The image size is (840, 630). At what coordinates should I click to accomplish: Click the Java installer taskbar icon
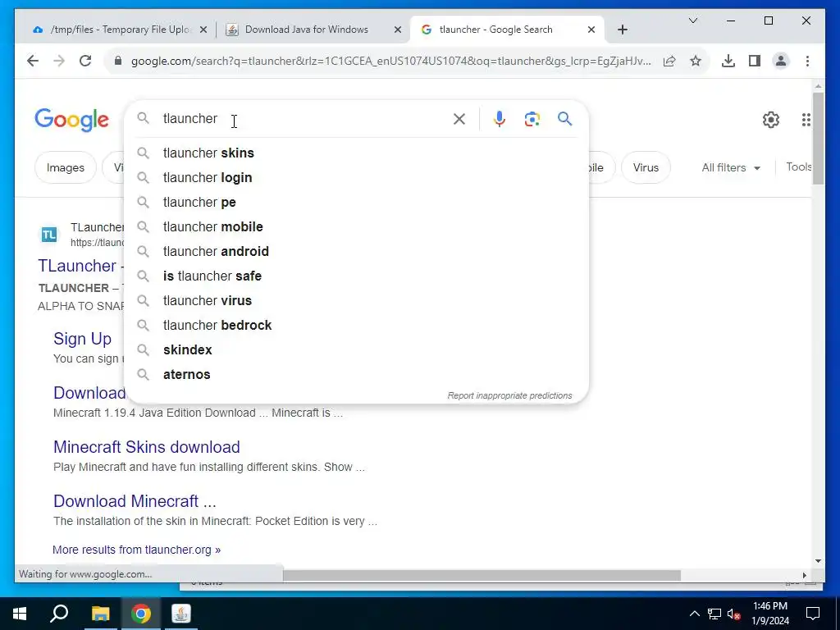(x=181, y=614)
